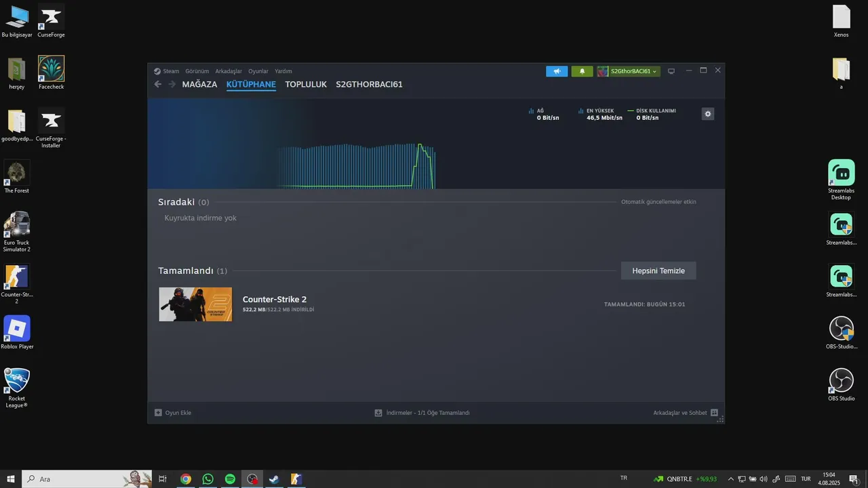
Task: Go forward with the Steam forward arrow
Action: pyautogui.click(x=172, y=84)
